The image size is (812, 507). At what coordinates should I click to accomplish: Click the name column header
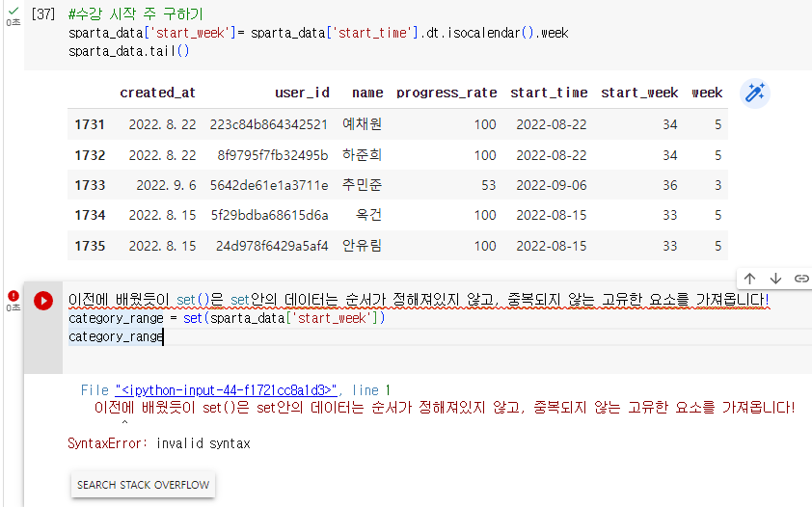(367, 93)
